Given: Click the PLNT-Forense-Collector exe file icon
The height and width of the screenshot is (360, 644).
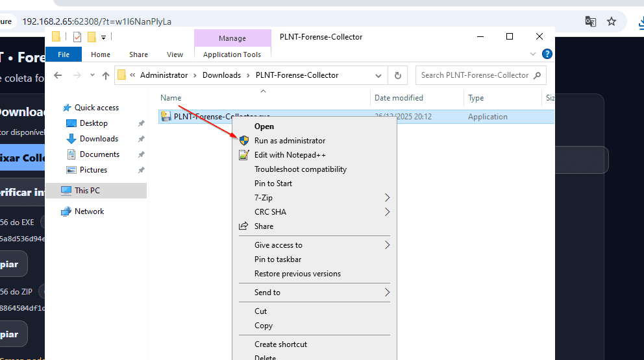Looking at the screenshot, I should (166, 117).
